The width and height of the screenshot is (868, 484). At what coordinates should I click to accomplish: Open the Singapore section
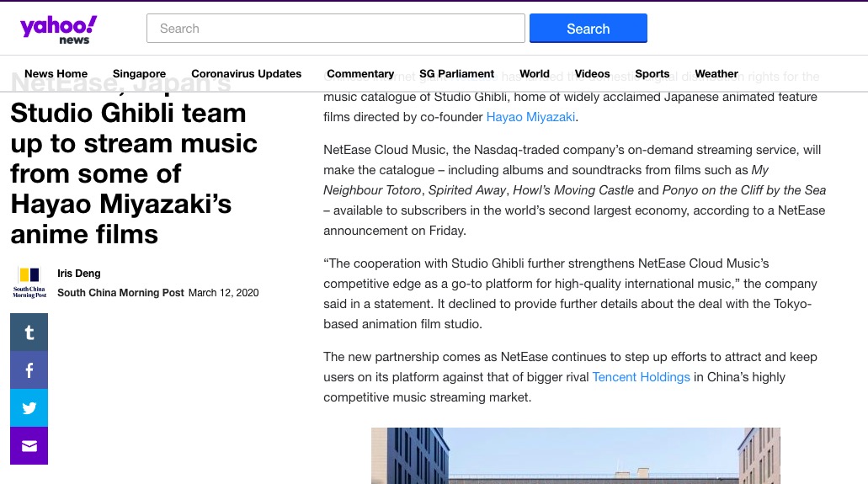coord(140,74)
